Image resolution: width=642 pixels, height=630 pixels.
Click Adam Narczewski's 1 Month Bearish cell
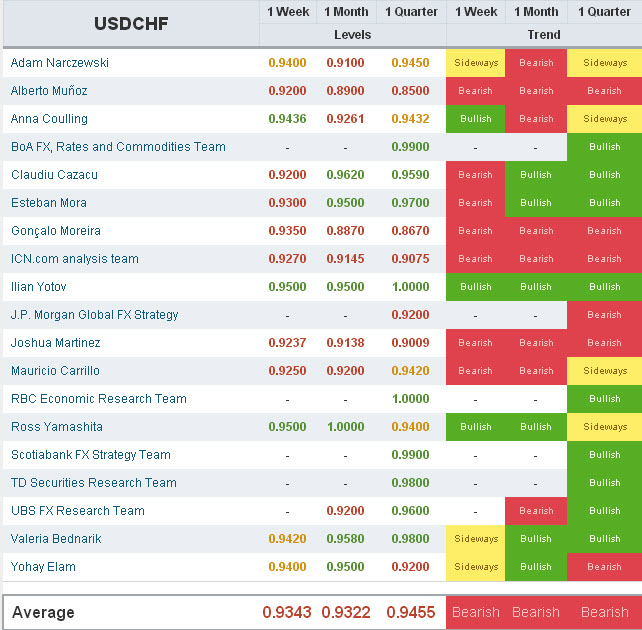536,63
